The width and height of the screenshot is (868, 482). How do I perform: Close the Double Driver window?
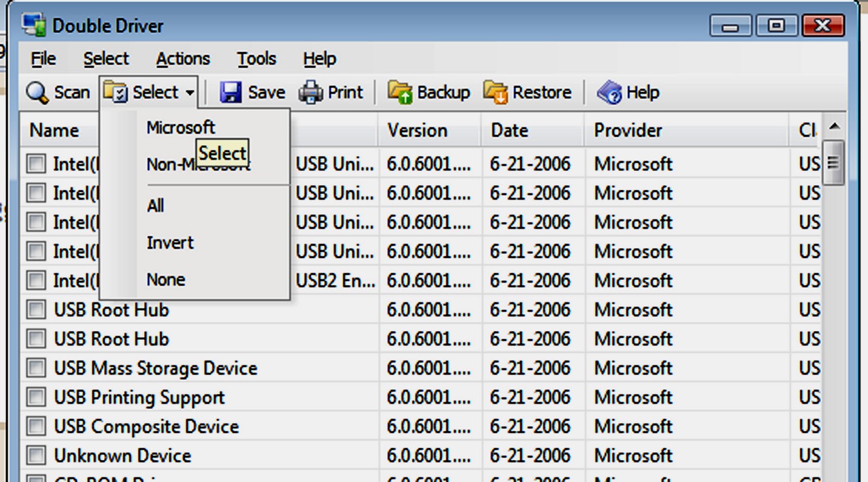[x=823, y=25]
